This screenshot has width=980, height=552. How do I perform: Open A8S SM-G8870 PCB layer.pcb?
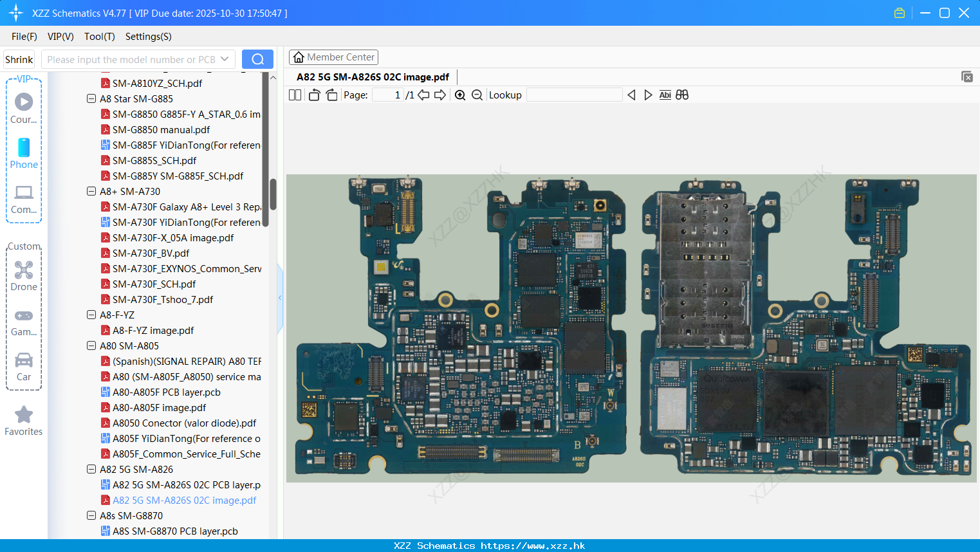click(175, 531)
